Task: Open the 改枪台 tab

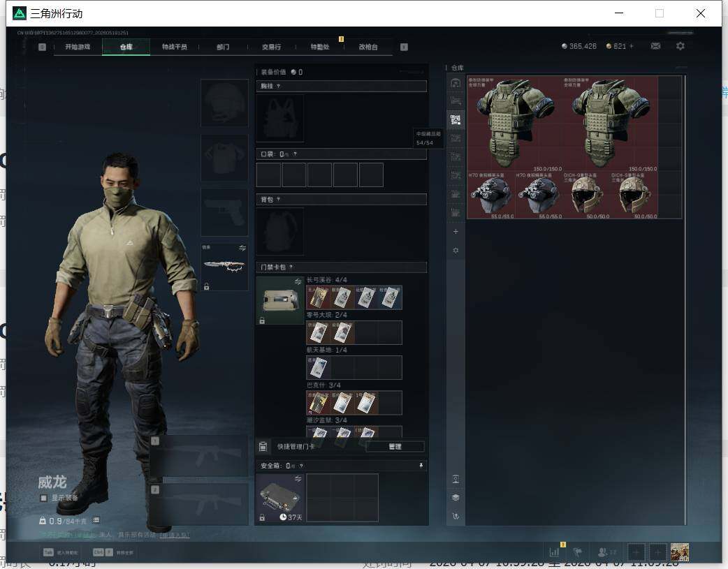Action: pyautogui.click(x=367, y=47)
